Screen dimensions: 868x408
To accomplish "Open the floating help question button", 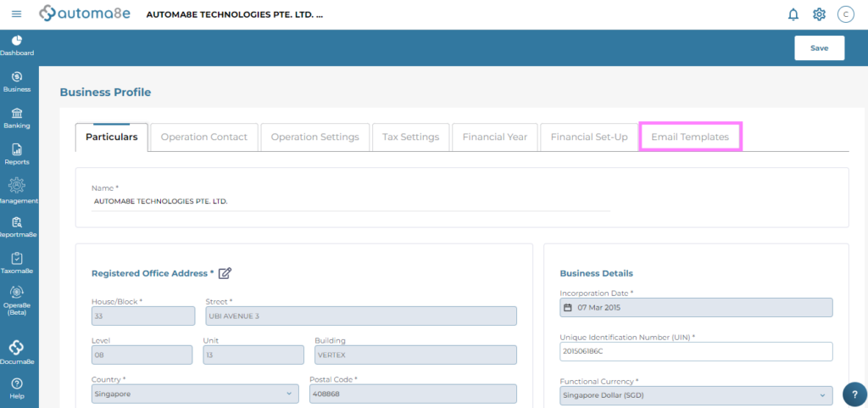I will (854, 394).
